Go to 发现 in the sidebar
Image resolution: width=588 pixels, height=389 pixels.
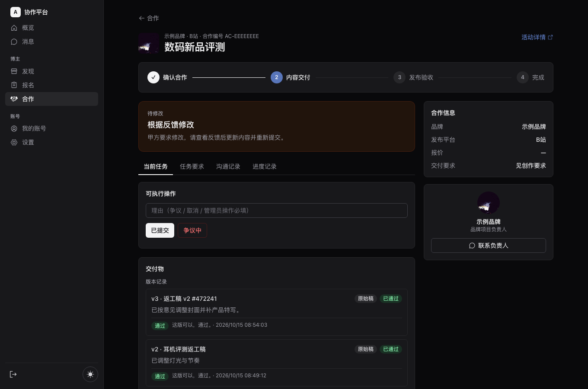tap(51, 71)
